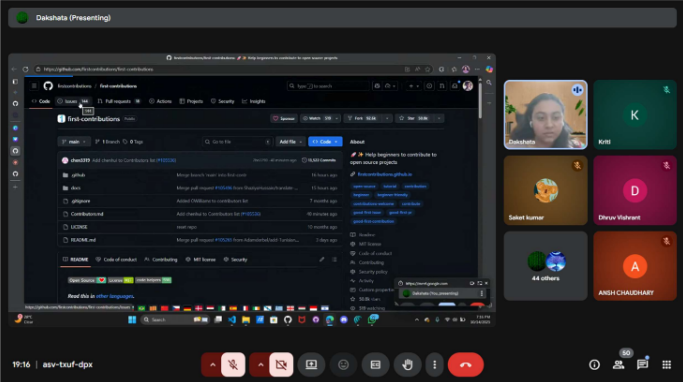Open README outline list icon
The image size is (683, 382).
click(335, 260)
